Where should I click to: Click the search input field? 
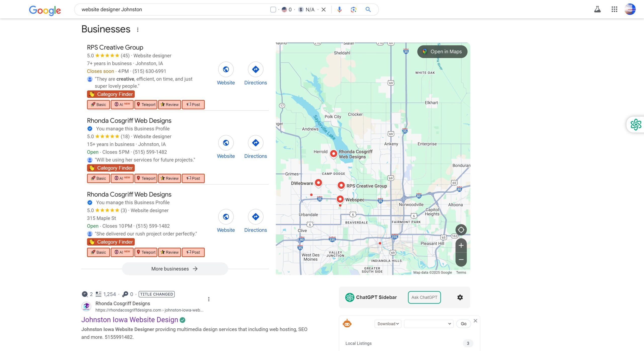coord(174,10)
